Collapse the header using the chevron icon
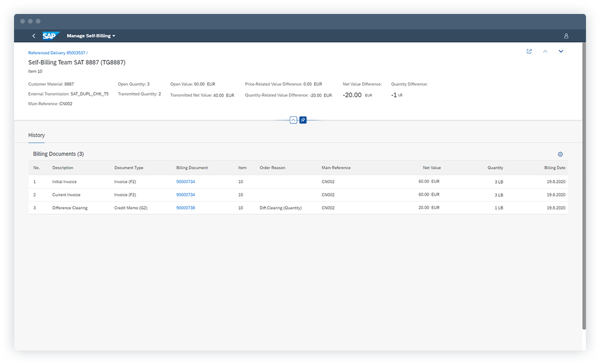 tap(293, 120)
